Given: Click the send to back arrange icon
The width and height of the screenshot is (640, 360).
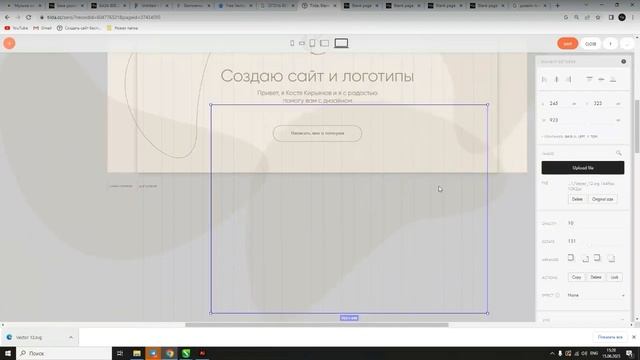Looking at the screenshot, I should [x=611, y=258].
